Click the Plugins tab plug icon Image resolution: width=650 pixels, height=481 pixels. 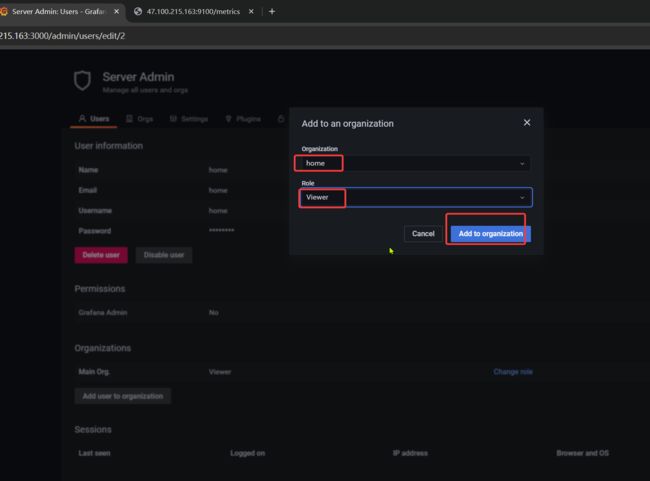click(228, 119)
